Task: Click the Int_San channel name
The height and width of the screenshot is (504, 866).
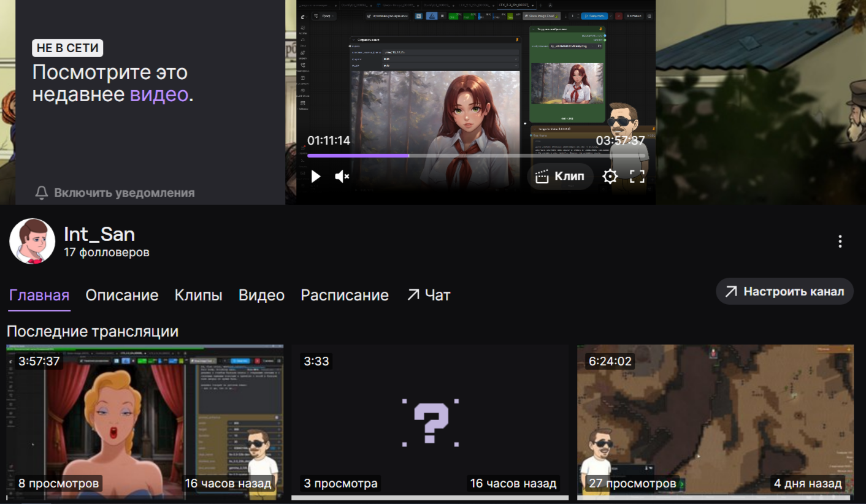Action: point(99,234)
